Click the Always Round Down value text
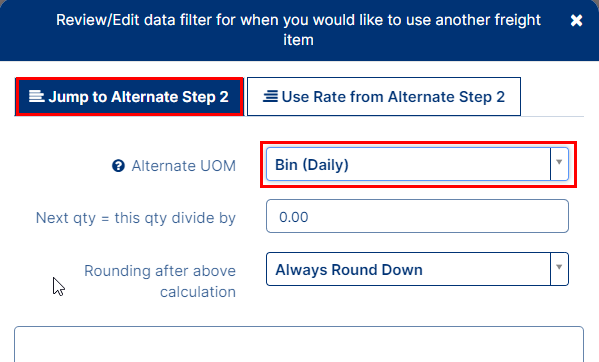Screen dimensions: 599x362 pos(349,270)
